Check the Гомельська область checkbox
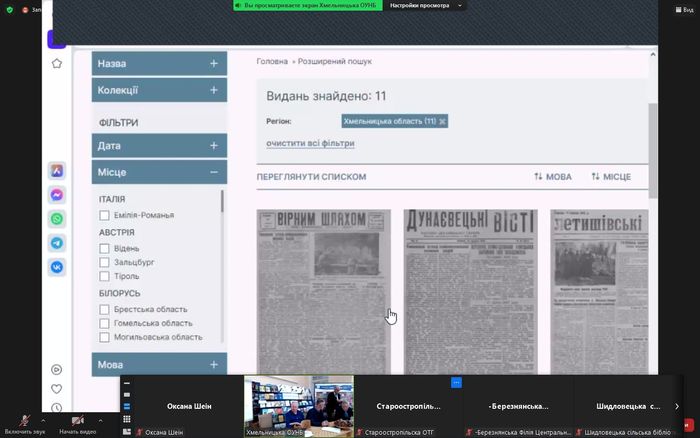The width and height of the screenshot is (700, 438). coord(104,323)
